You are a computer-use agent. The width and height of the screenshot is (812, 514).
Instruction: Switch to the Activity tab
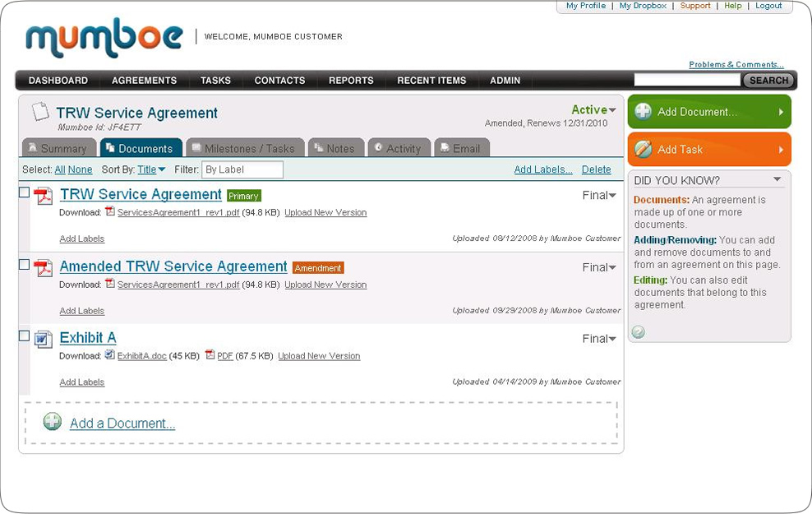[399, 148]
